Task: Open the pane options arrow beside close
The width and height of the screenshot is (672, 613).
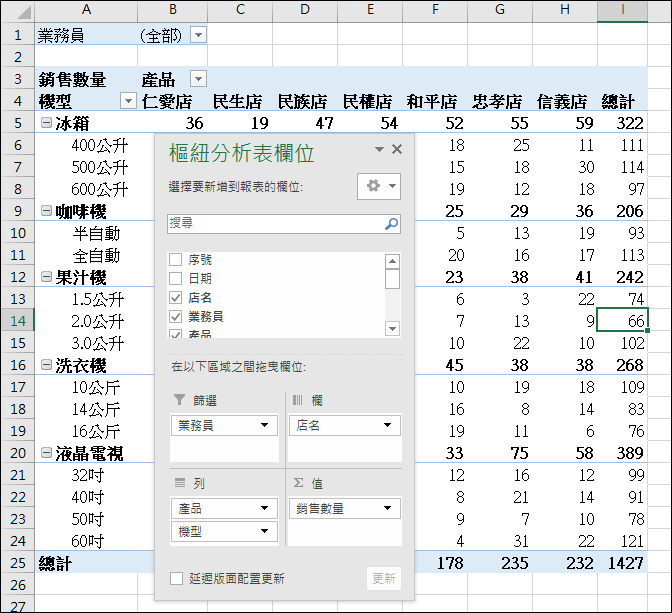Action: (379, 149)
